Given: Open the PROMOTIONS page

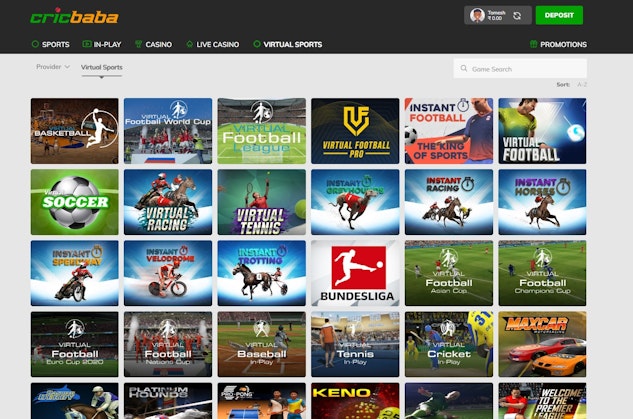Looking at the screenshot, I should point(558,44).
